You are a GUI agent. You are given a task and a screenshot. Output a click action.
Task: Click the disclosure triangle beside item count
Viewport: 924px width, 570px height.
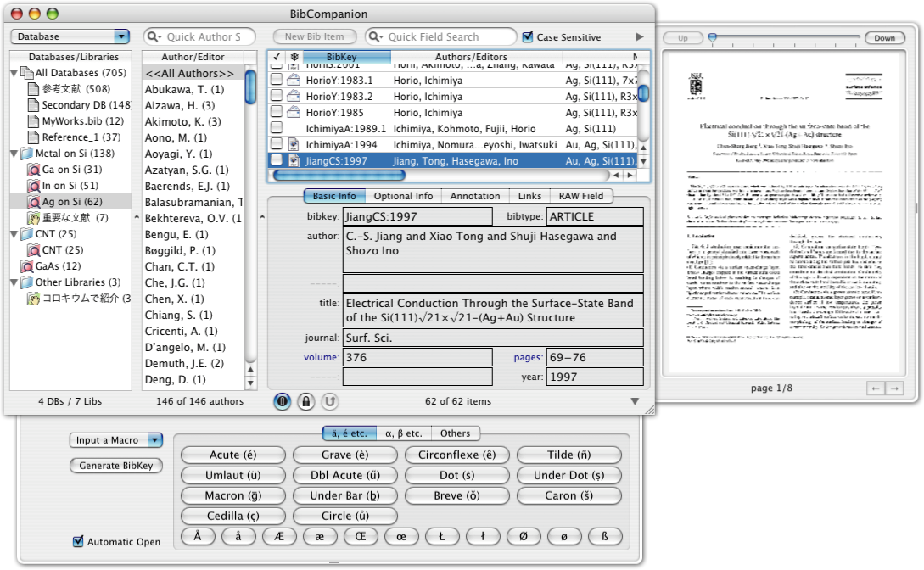point(635,401)
